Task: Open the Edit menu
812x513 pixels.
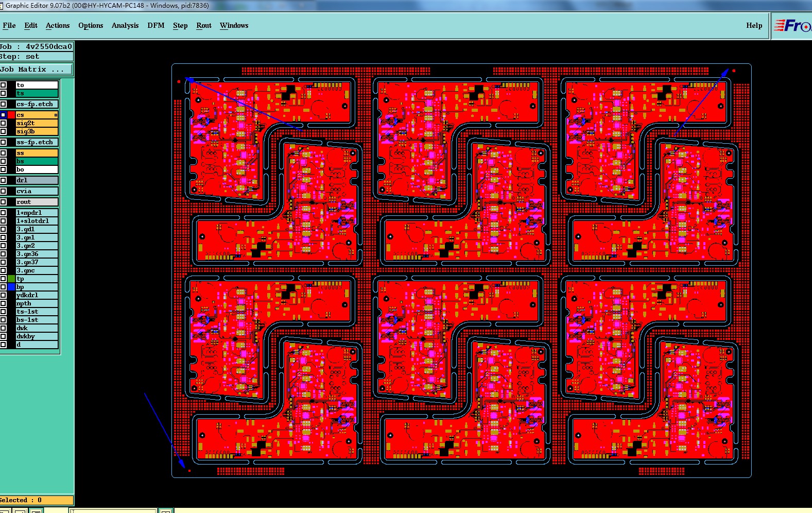Action: (31, 25)
